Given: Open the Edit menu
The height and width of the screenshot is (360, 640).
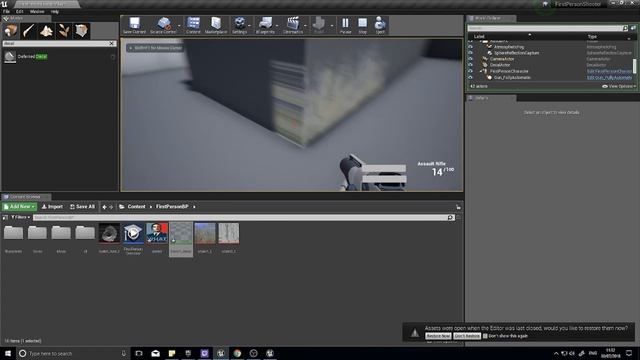Looking at the screenshot, I should 19,11.
